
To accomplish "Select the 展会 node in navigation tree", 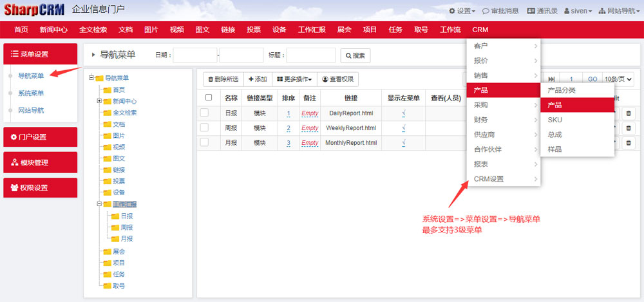I will 118,251.
